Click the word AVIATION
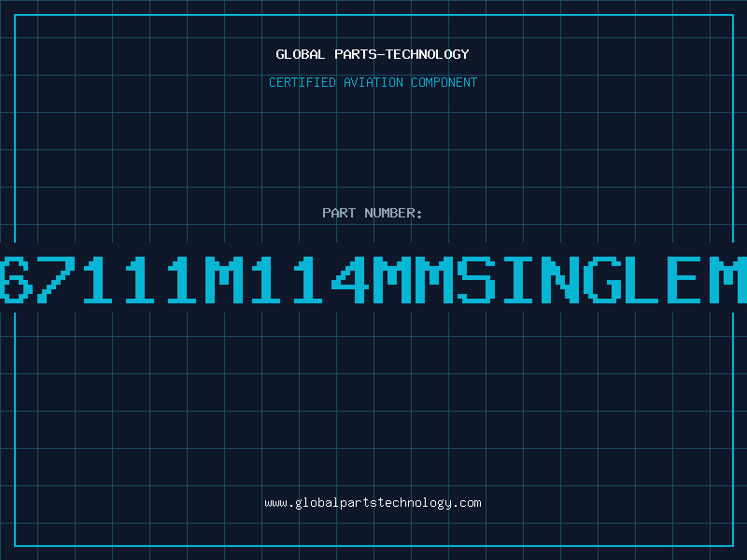 [x=373, y=82]
